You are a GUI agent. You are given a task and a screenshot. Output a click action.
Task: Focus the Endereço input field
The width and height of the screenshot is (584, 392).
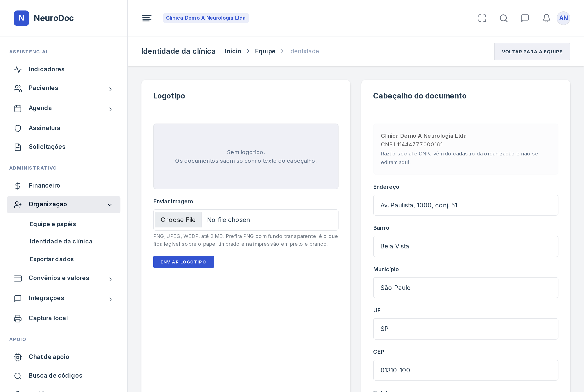tap(465, 205)
